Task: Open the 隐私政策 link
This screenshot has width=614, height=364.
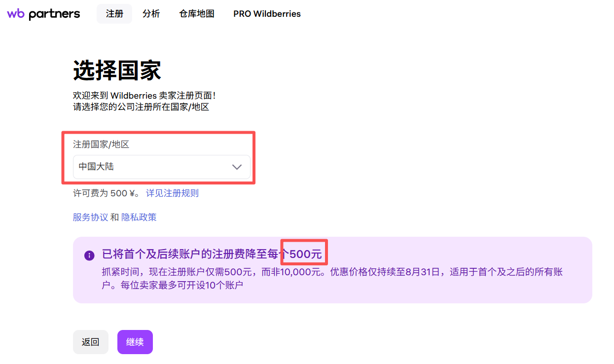Action: [139, 217]
